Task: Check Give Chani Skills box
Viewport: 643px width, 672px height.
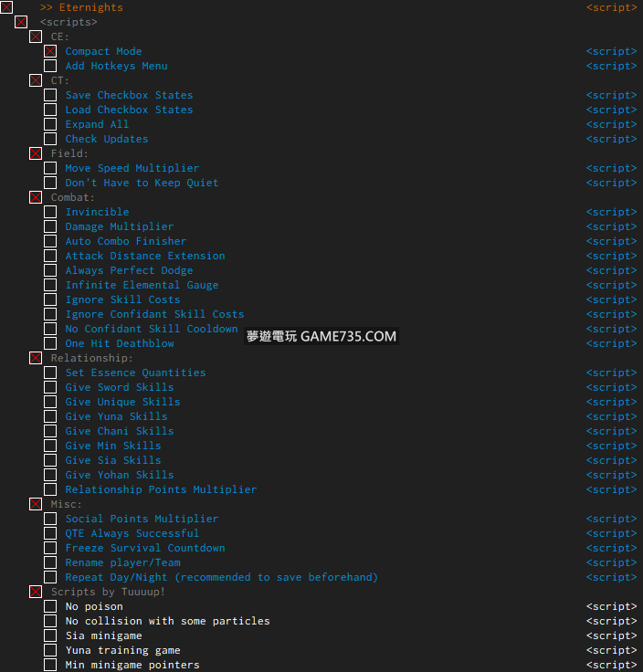Action: pyautogui.click(x=50, y=431)
